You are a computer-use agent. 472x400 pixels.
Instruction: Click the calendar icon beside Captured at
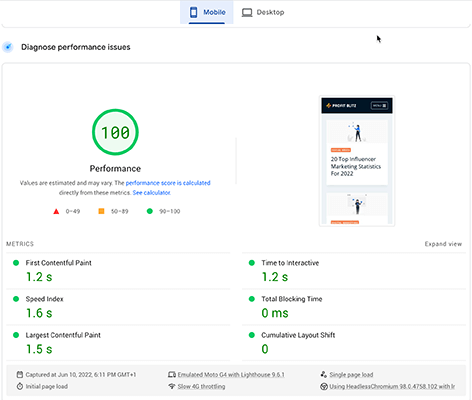[x=20, y=375]
